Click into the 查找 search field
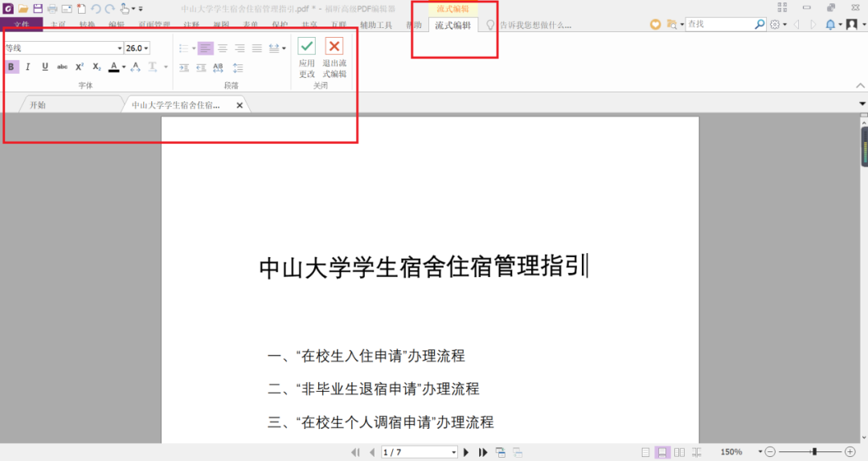 (x=719, y=24)
